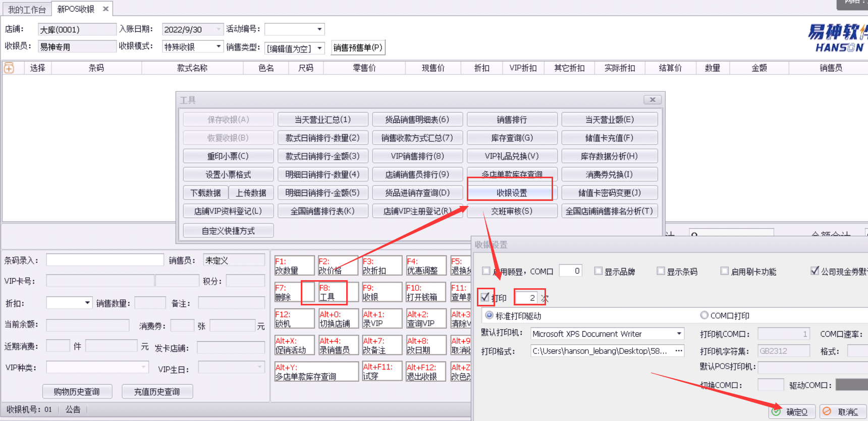Viewport: 868px width, 421px height.
Task: Open print format file browser ellipsis
Action: tap(679, 351)
